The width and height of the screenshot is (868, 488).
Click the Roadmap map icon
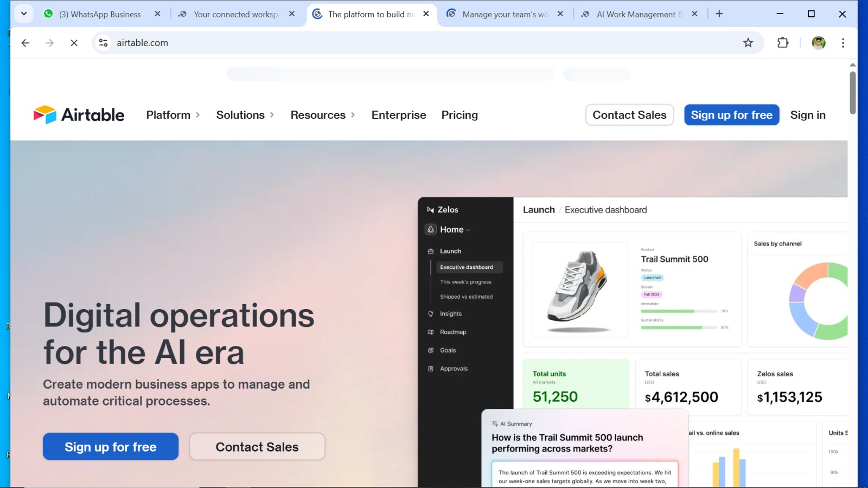coord(431,332)
